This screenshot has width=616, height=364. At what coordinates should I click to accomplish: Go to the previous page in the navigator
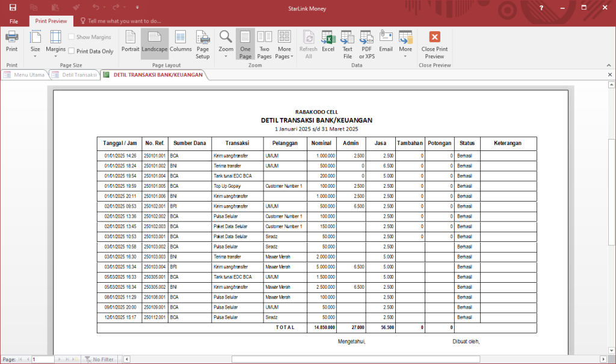[28, 359]
